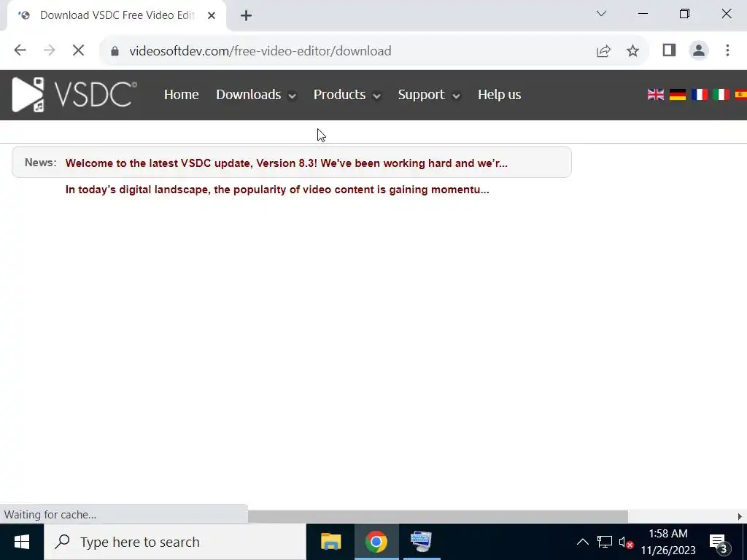
Task: Switch site language to German flag
Action: (x=678, y=94)
